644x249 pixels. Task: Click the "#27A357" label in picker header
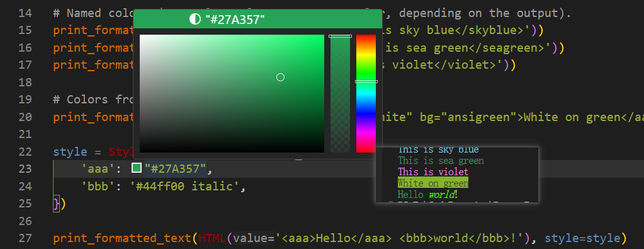(235, 20)
